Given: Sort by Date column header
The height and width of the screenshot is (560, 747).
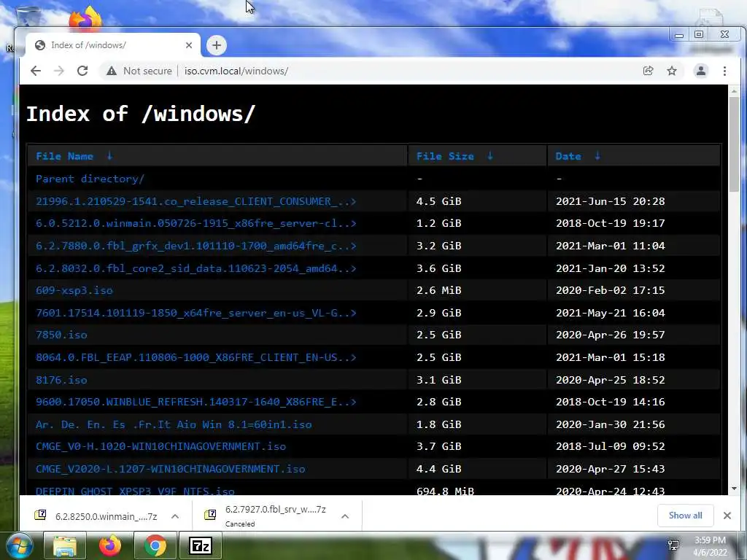Looking at the screenshot, I should (x=568, y=156).
